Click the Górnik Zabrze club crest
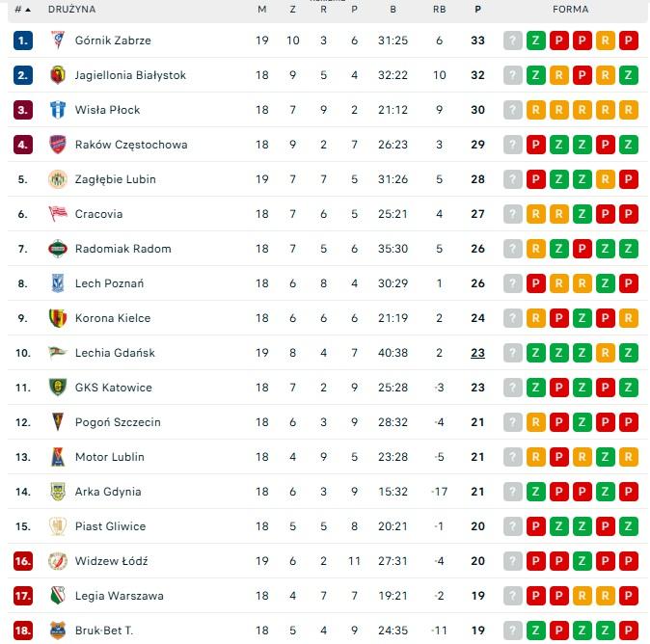The height and width of the screenshot is (644, 650). click(57, 40)
